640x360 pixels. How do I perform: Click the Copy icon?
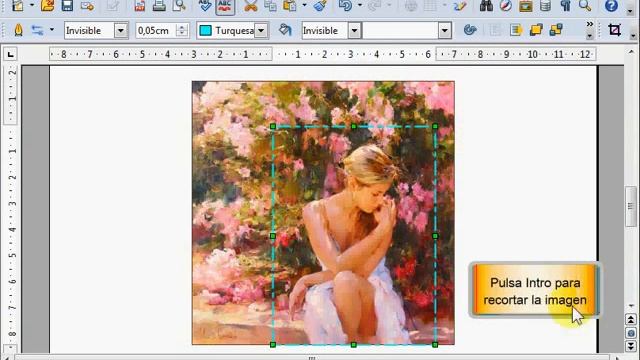(x=270, y=5)
